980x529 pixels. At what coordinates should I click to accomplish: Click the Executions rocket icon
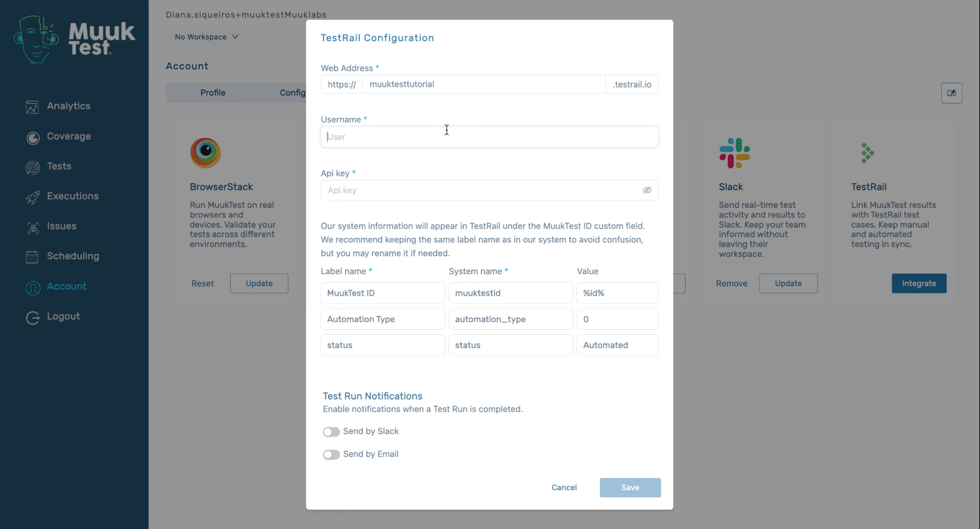[x=33, y=197]
